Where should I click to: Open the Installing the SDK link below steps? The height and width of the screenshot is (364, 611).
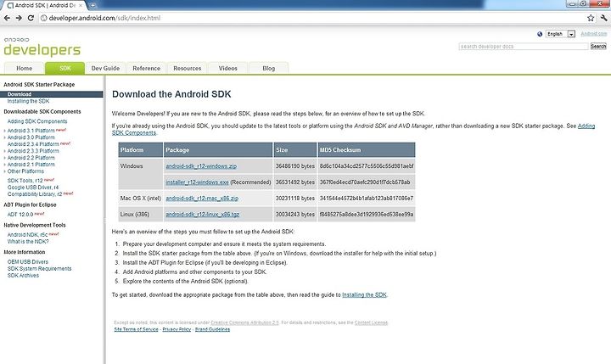pos(364,295)
